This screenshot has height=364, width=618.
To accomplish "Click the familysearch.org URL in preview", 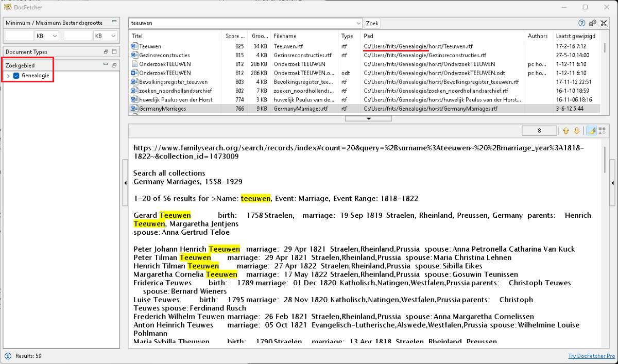I will (358, 152).
